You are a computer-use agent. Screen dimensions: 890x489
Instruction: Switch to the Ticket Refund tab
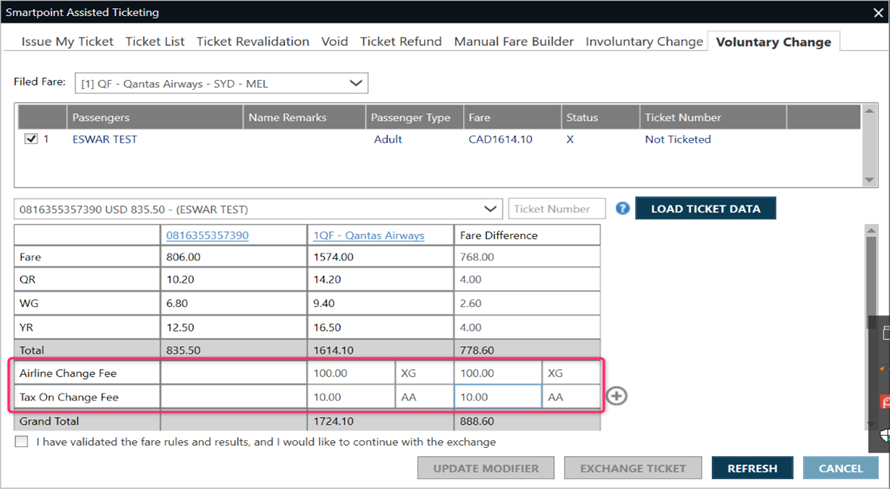click(x=400, y=42)
